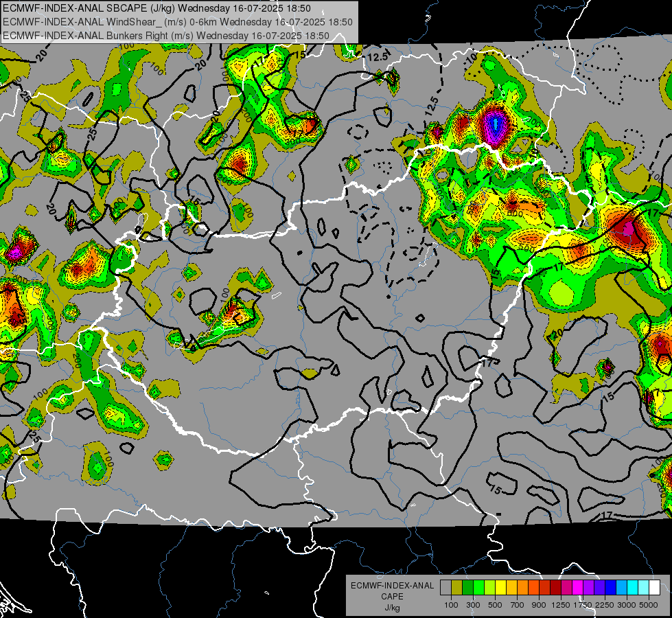Screen dimensions: 672x618
Task: Click the '100' legend value label
Action: (x=451, y=605)
